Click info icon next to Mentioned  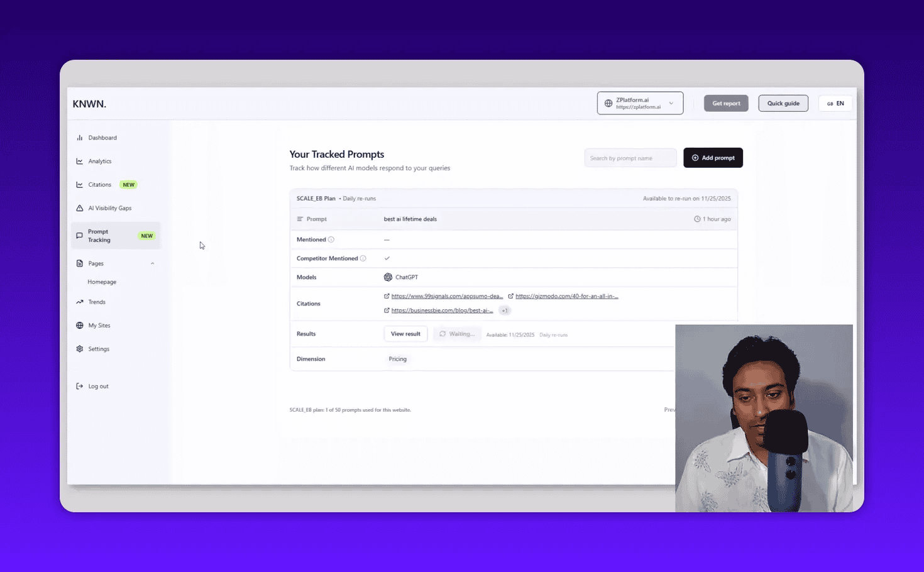[x=331, y=239]
